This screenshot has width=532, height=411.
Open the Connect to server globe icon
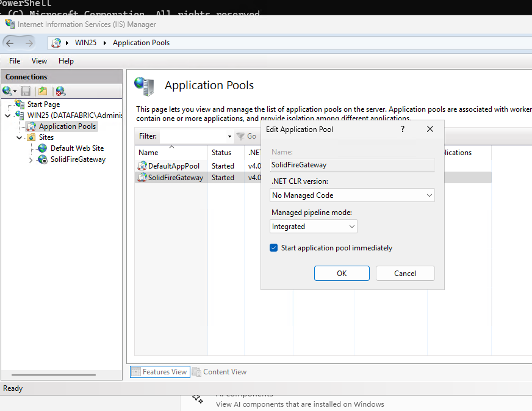pos(7,91)
